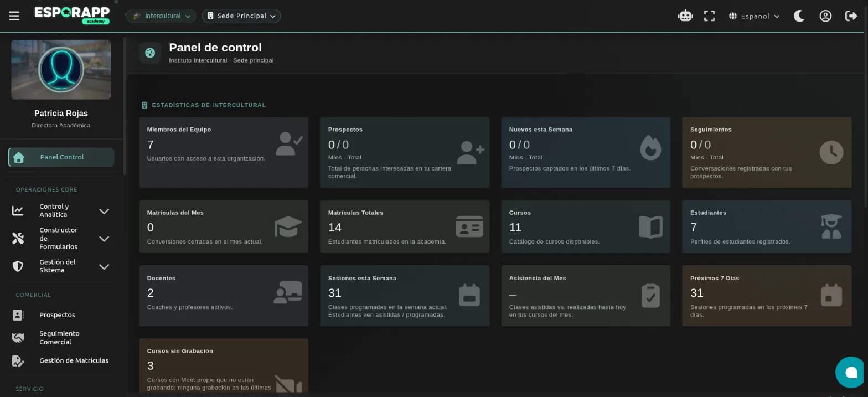This screenshot has width=868, height=397.
Task: Click the Prospectos contact book icon
Action: coord(18,315)
